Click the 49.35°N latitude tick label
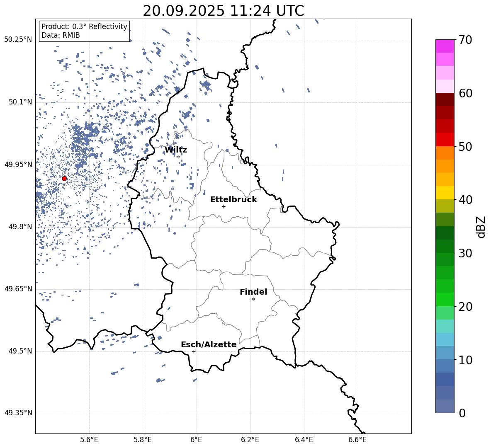Viewport: 491px width, 448px height. coord(18,413)
